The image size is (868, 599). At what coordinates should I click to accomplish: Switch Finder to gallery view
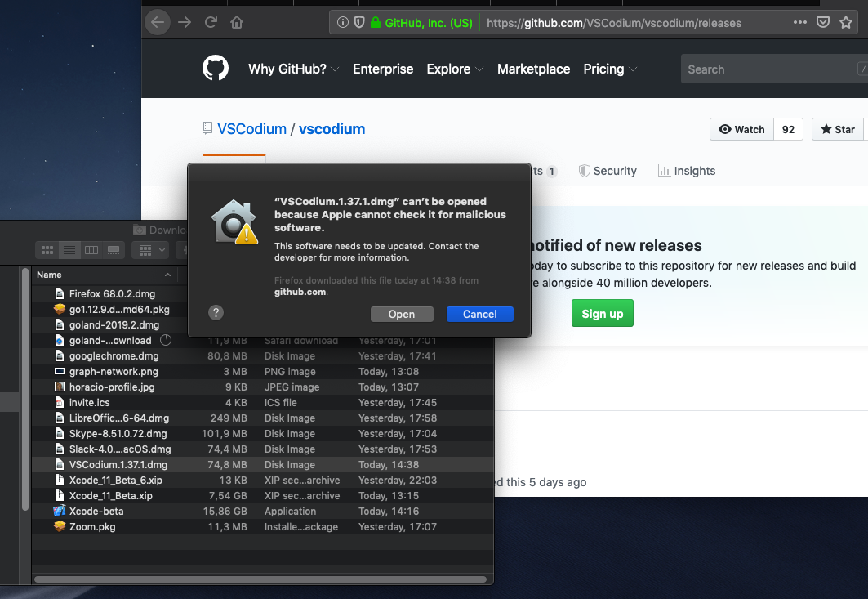pyautogui.click(x=114, y=250)
